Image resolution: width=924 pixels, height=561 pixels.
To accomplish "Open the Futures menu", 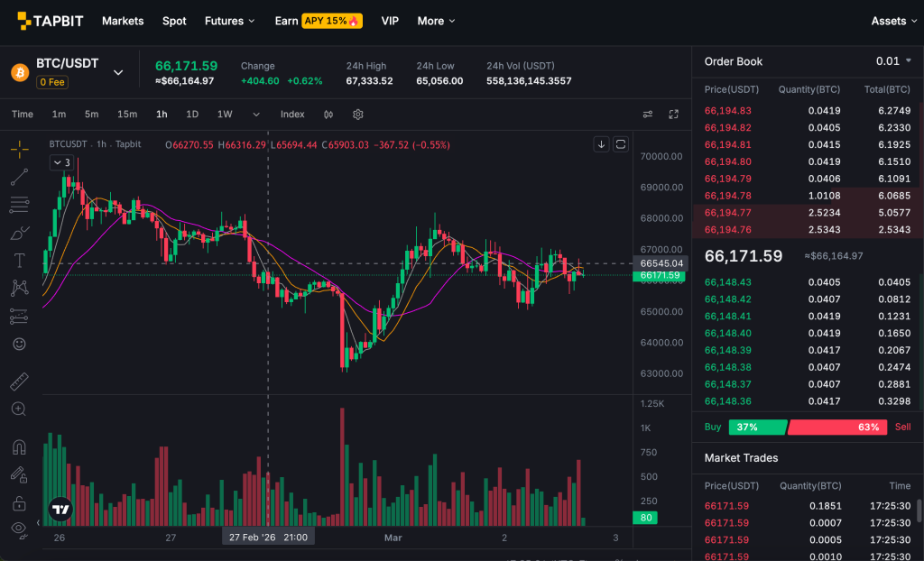I will tap(229, 21).
